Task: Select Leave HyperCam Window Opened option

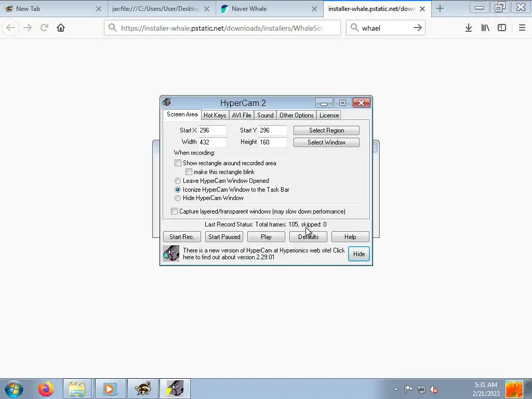Action: point(178,181)
